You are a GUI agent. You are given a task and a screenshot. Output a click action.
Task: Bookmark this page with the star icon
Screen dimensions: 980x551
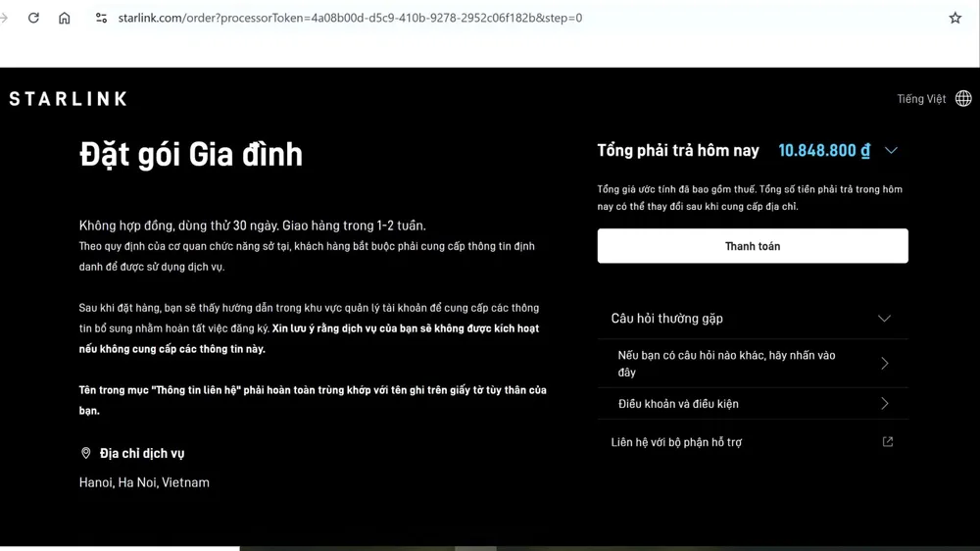pos(955,18)
